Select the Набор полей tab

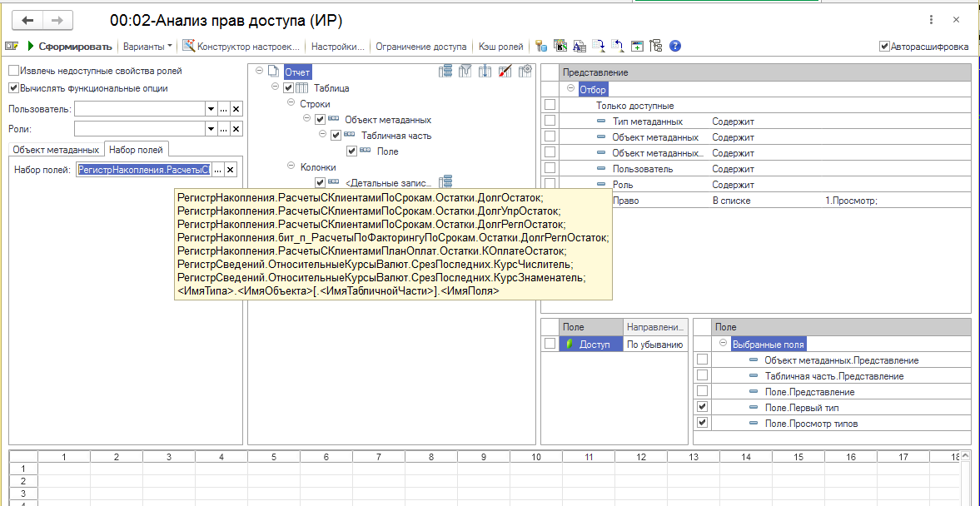[x=137, y=150]
